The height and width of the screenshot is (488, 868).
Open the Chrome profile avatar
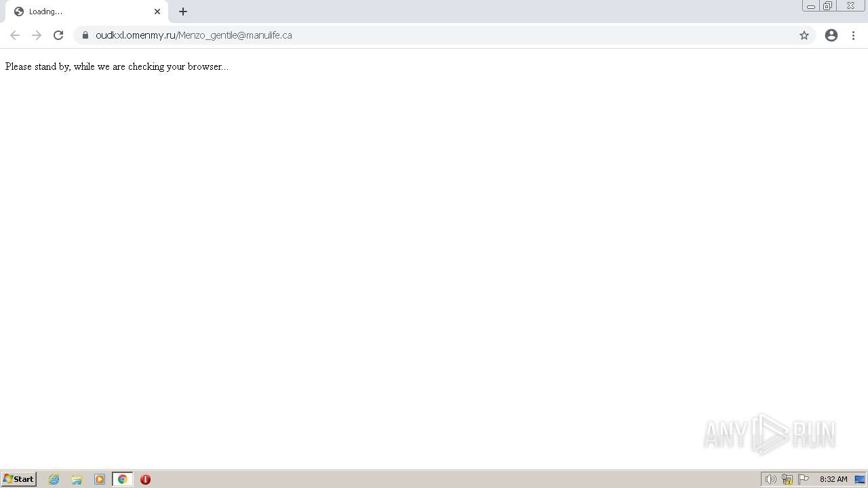tap(831, 35)
